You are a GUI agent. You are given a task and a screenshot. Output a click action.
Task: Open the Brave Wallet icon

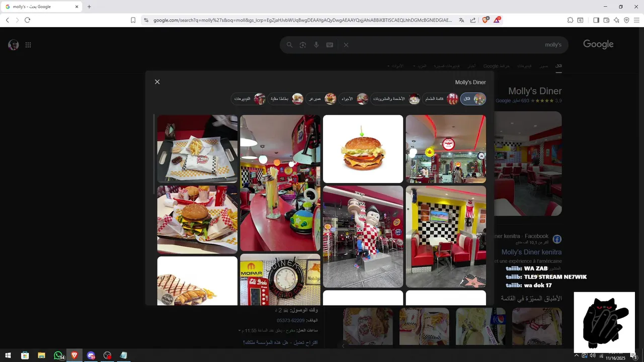606,20
